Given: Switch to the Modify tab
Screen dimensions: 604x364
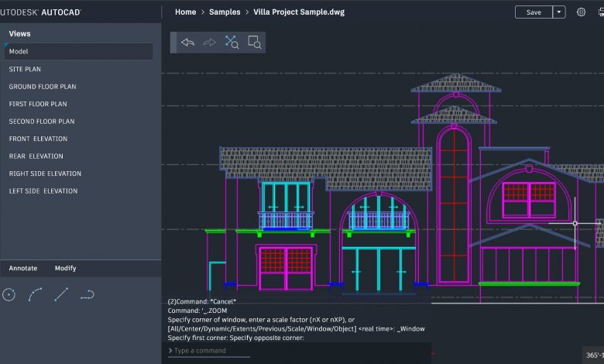Looking at the screenshot, I should pyautogui.click(x=65, y=269).
